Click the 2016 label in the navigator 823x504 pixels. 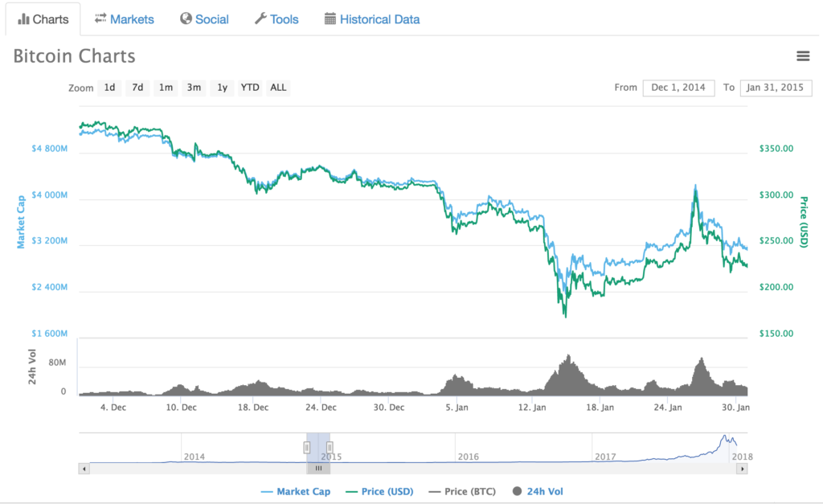pos(469,457)
